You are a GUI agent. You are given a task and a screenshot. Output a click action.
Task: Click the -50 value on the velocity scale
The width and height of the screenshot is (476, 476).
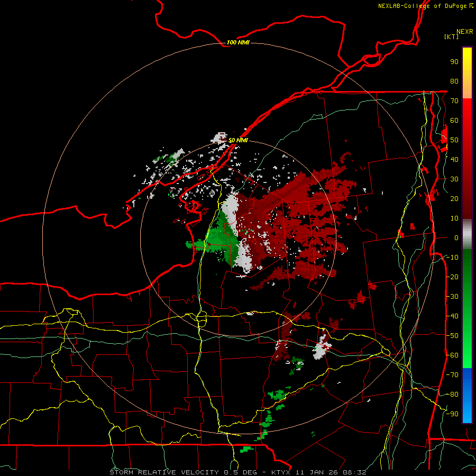pyautogui.click(x=452, y=336)
